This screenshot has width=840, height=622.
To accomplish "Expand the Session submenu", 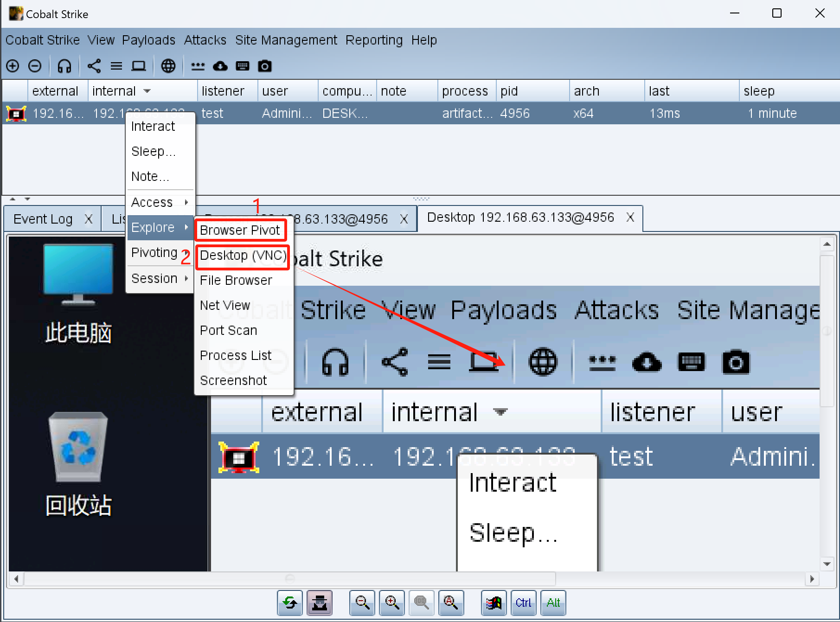I will point(160,278).
